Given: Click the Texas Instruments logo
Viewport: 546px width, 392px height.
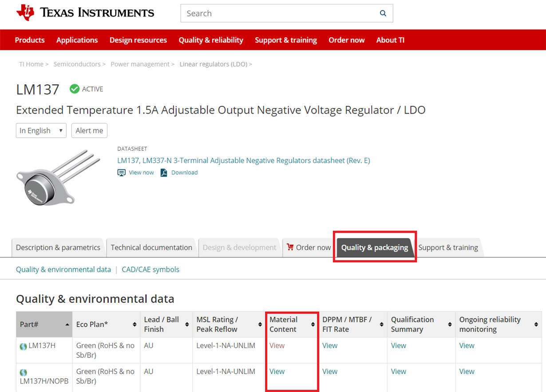Looking at the screenshot, I should click(85, 13).
